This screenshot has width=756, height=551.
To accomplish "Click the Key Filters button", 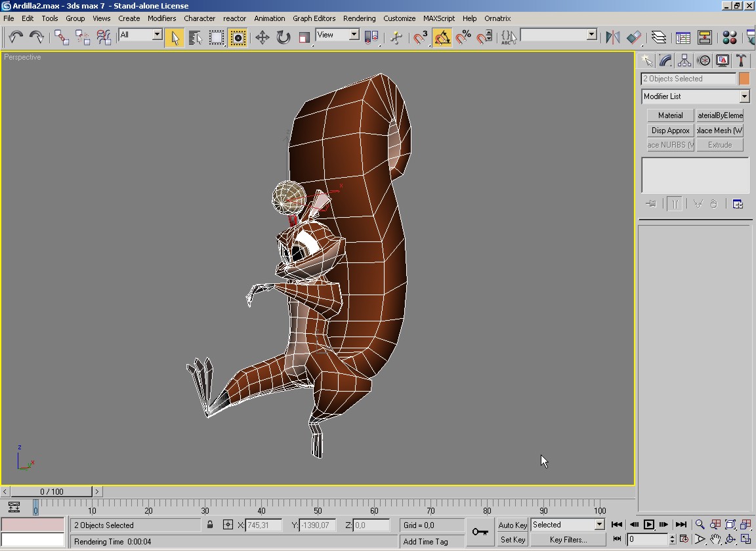I will (x=568, y=540).
